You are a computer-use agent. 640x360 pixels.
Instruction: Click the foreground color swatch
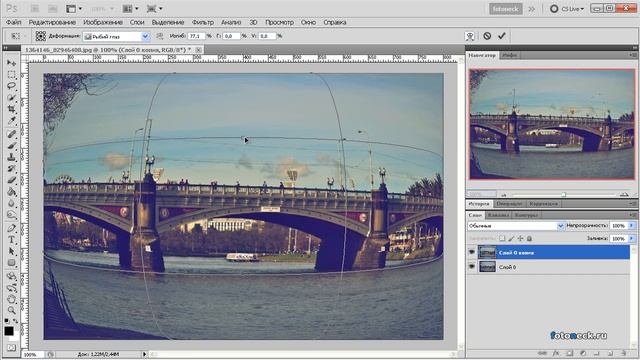(x=9, y=331)
